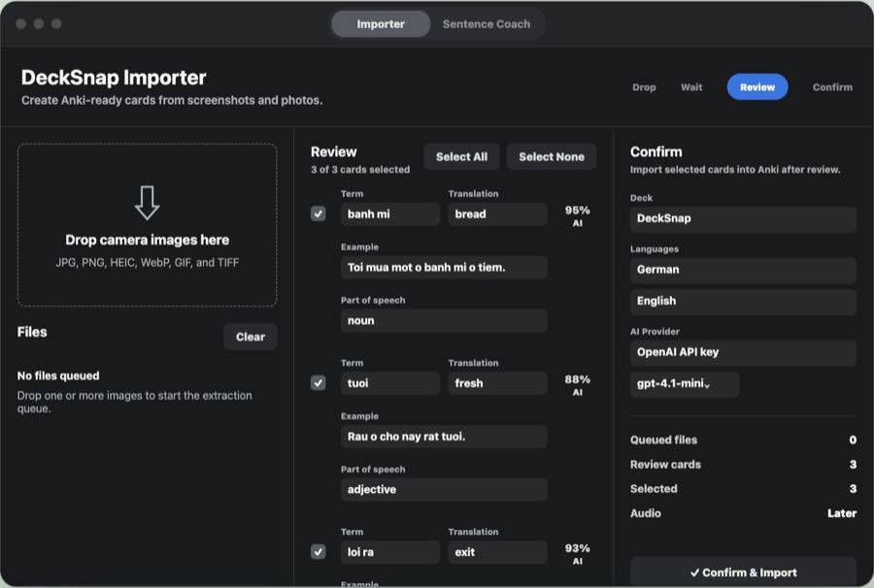Open the English language dropdown

743,301
